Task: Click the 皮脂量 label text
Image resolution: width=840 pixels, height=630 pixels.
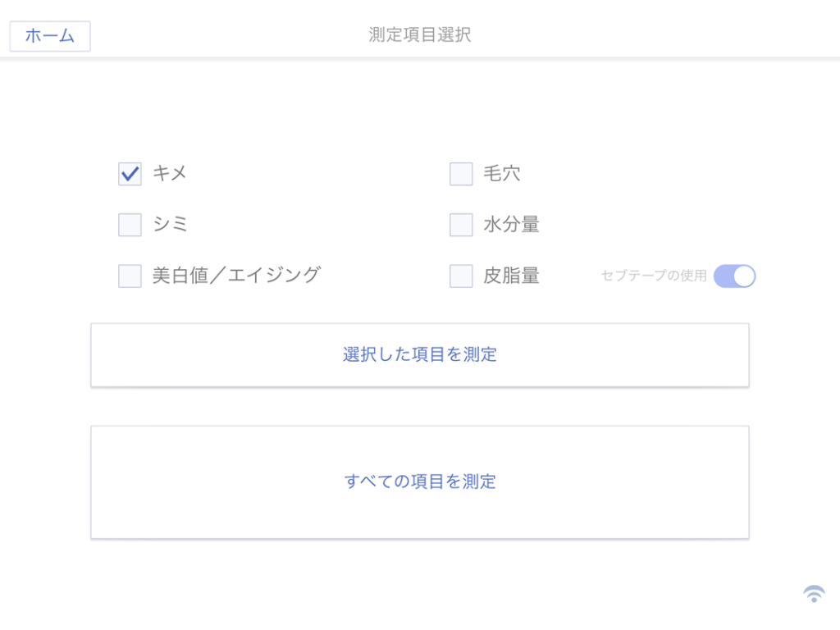Action: click(x=511, y=276)
